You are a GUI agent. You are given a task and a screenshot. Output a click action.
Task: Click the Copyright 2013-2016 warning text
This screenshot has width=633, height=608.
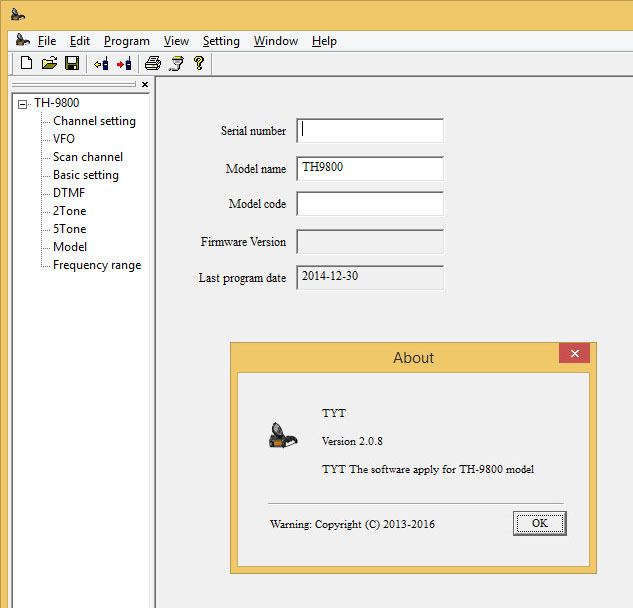pos(352,524)
